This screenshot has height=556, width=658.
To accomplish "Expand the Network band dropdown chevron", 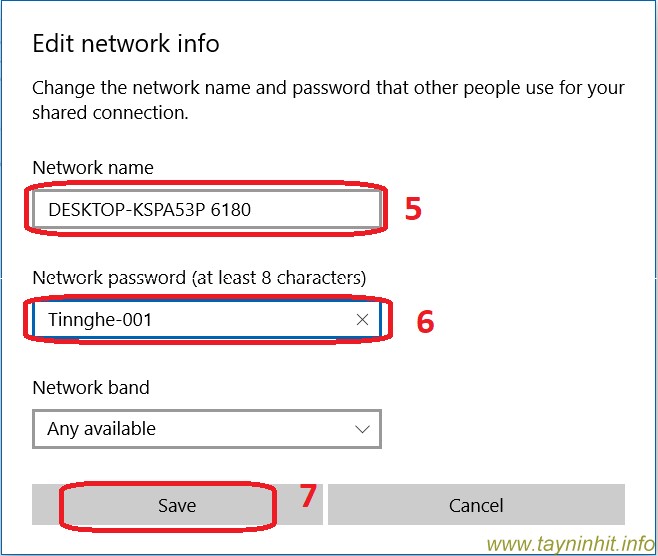I will point(362,429).
